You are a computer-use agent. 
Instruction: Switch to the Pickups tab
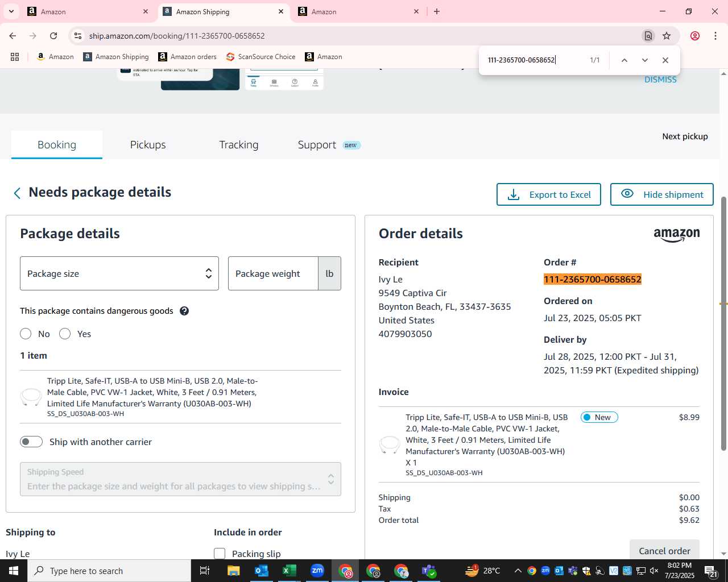pos(148,145)
